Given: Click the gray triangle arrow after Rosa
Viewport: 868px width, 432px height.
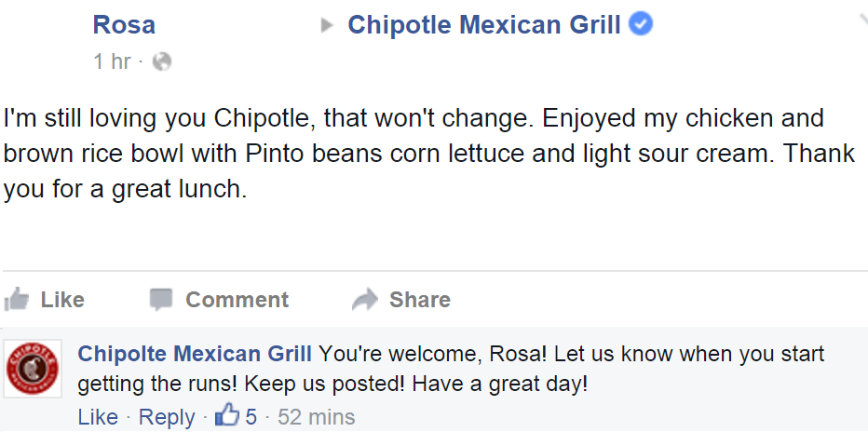Looking at the screenshot, I should (x=327, y=25).
